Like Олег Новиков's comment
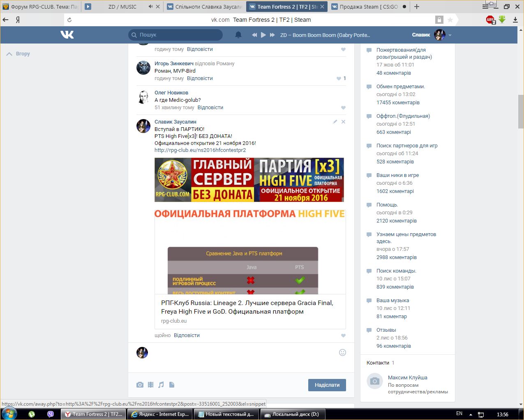 [x=343, y=108]
